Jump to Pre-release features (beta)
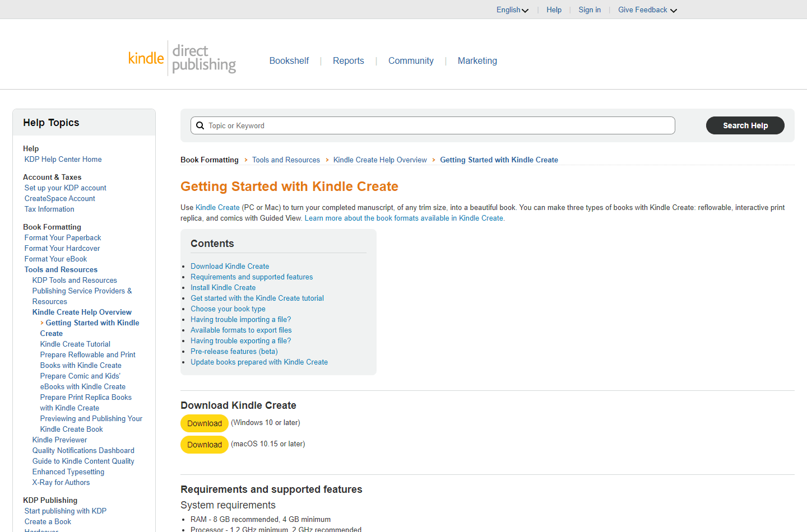 [x=234, y=351]
